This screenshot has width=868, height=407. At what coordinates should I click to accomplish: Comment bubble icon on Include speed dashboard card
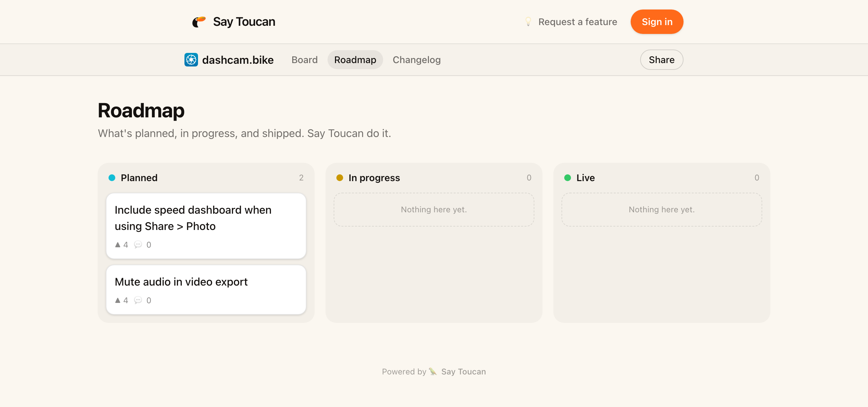(138, 245)
